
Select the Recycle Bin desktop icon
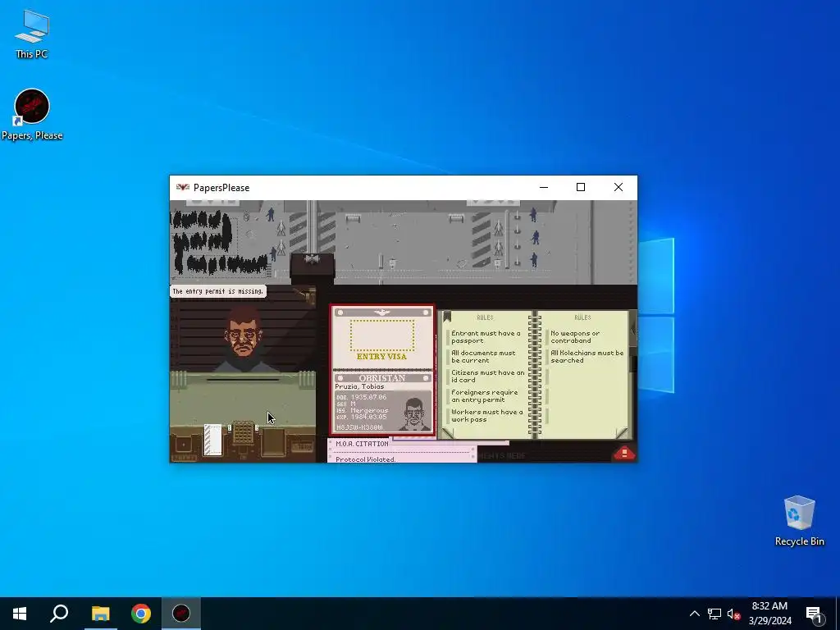[x=799, y=521]
